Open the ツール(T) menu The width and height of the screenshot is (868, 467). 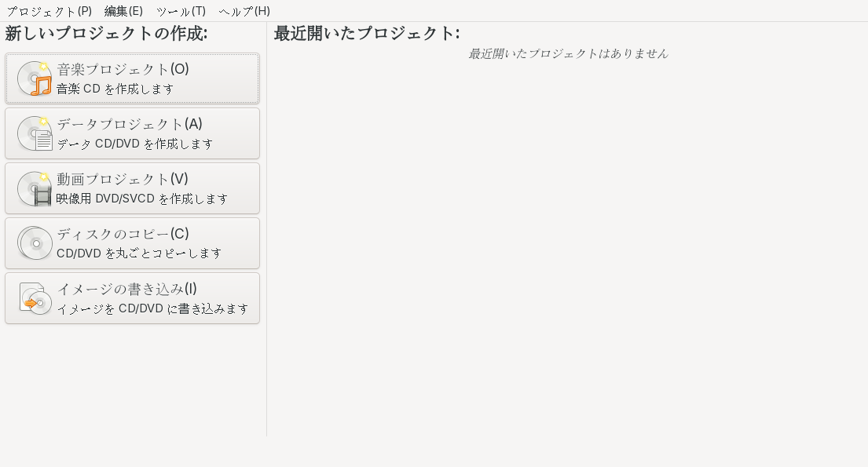tap(181, 11)
